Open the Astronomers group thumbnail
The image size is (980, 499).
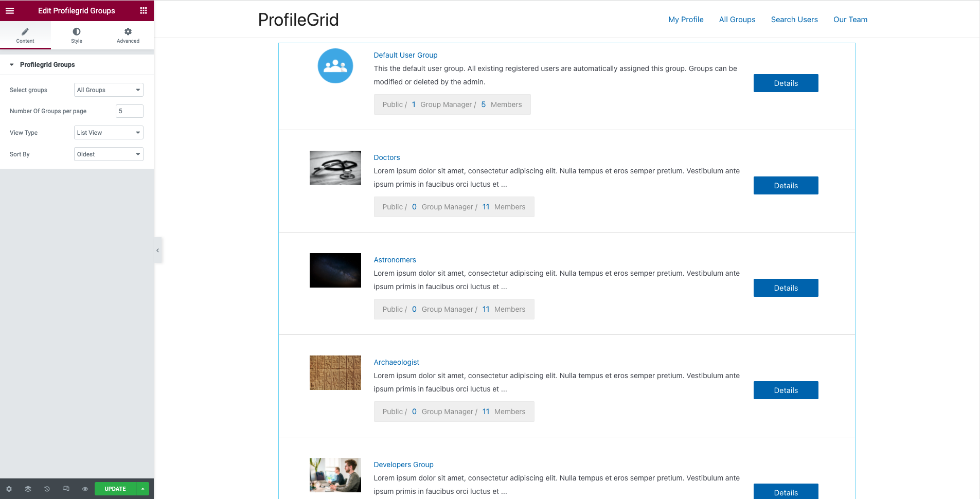coord(335,270)
